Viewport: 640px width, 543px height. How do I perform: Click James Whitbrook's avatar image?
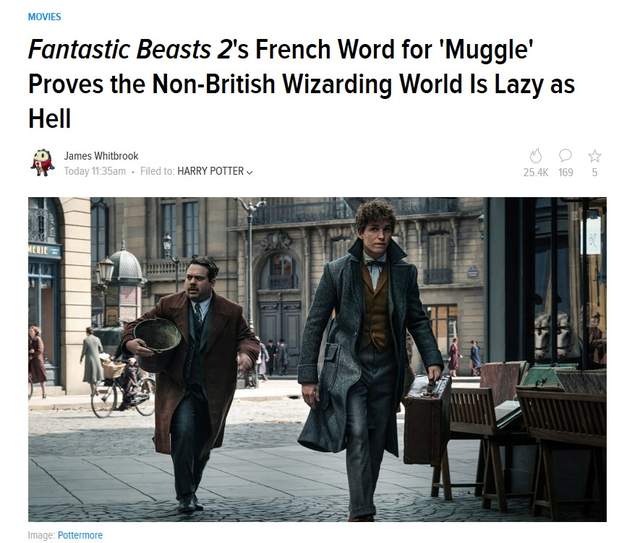pyautogui.click(x=42, y=162)
